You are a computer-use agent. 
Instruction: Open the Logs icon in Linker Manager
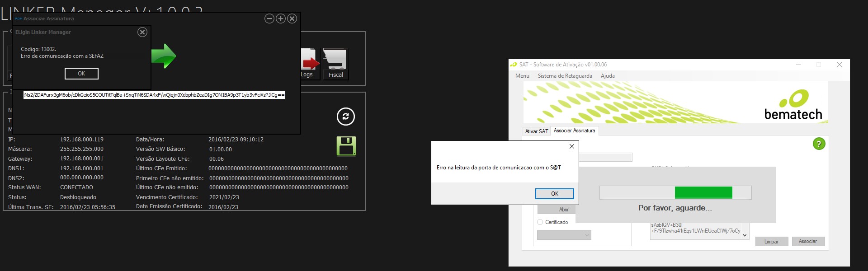tap(310, 64)
